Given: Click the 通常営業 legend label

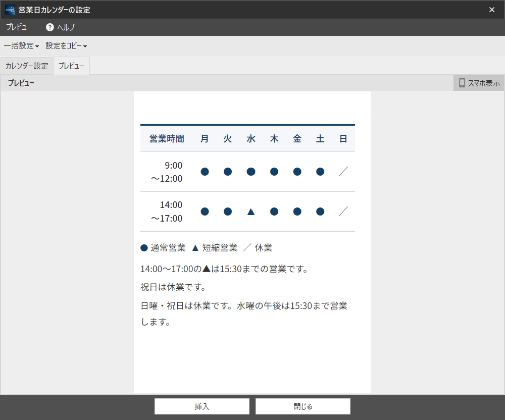Looking at the screenshot, I should tap(168, 248).
